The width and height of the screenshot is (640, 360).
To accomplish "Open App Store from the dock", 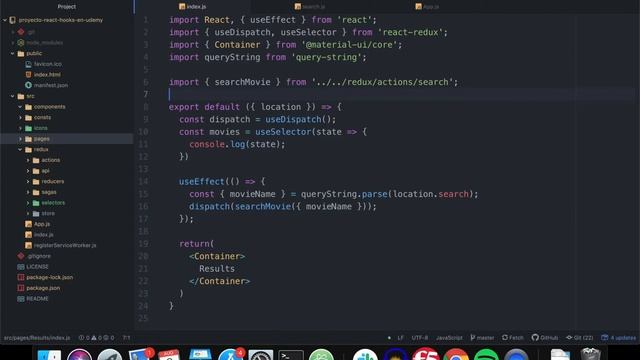I will (230, 355).
